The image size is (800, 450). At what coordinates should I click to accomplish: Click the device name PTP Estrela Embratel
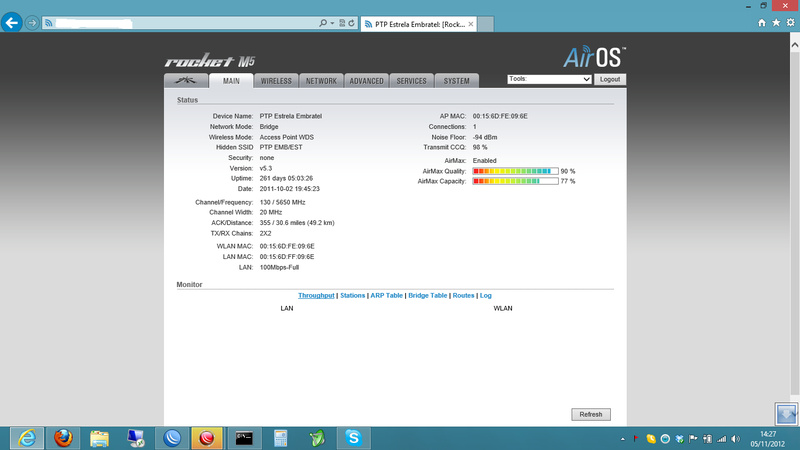pyautogui.click(x=290, y=116)
